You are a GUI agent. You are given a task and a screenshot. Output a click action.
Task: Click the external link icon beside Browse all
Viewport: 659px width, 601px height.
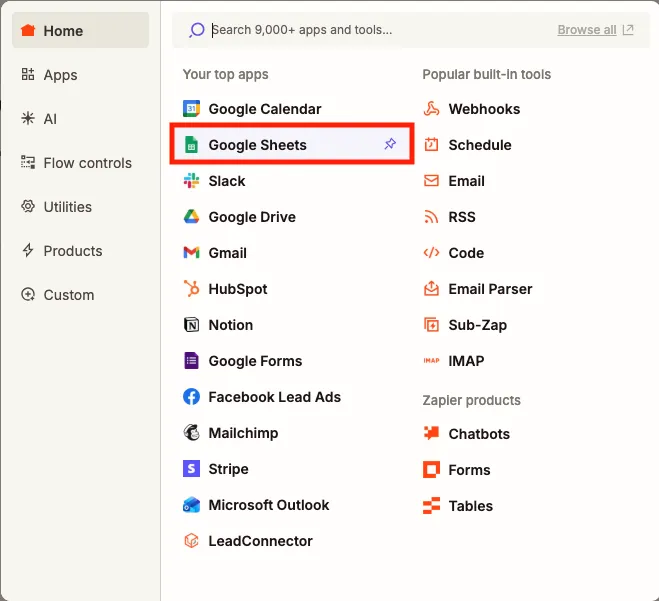(x=628, y=30)
